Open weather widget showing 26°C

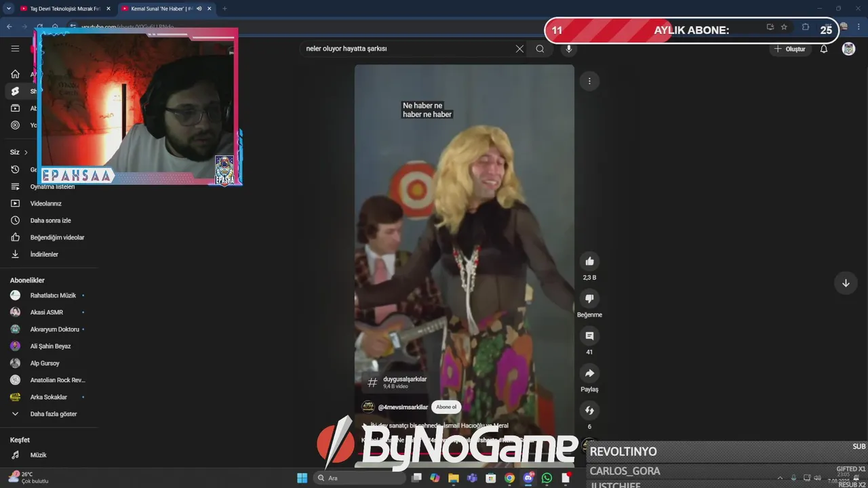(28, 478)
